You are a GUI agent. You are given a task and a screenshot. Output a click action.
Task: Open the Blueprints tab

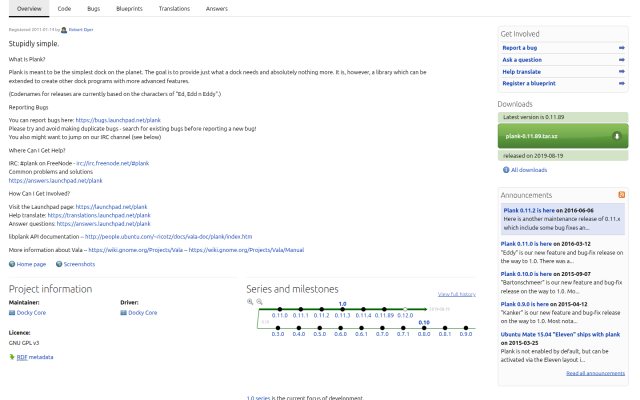[x=129, y=9]
